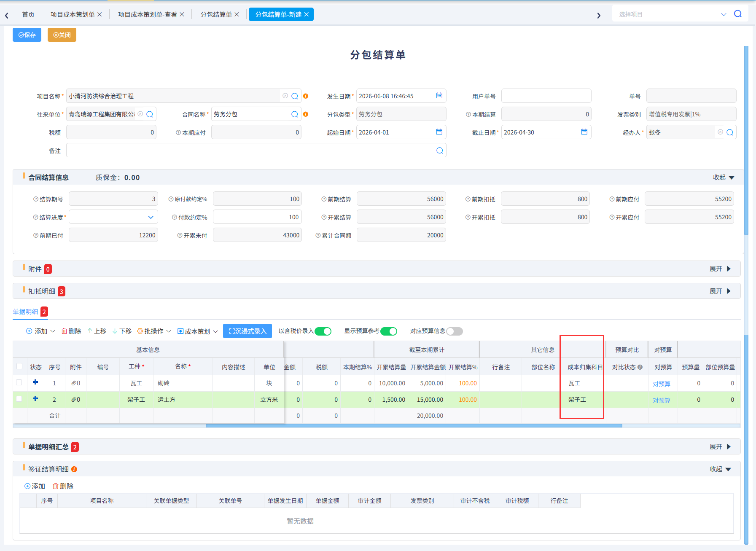
Task: Open calendar picker for 发生日期
Action: point(439,96)
